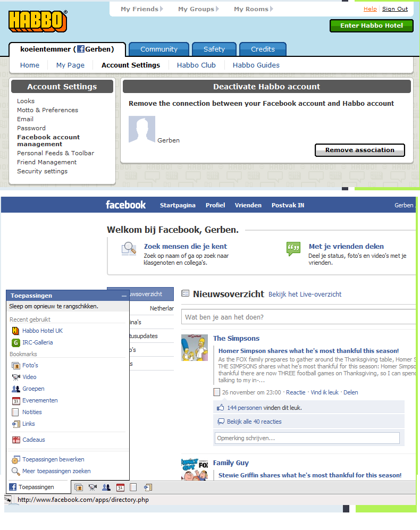420x530 pixels.
Task: Click the thumbs-up icon beside 144 personen
Action: click(x=221, y=408)
